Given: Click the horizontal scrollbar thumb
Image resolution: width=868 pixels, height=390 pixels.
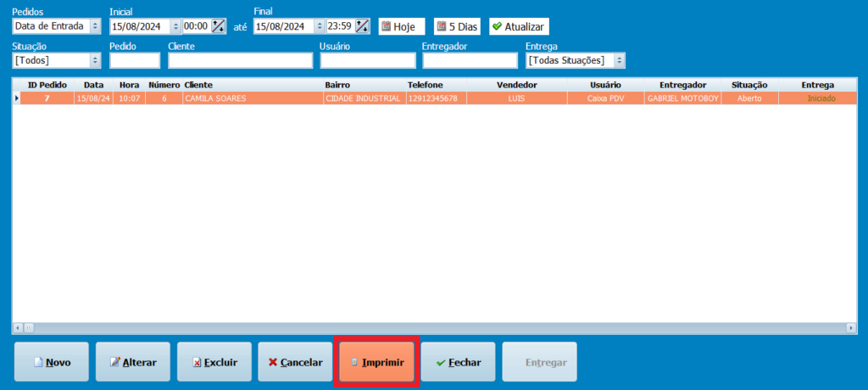Looking at the screenshot, I should tap(29, 328).
